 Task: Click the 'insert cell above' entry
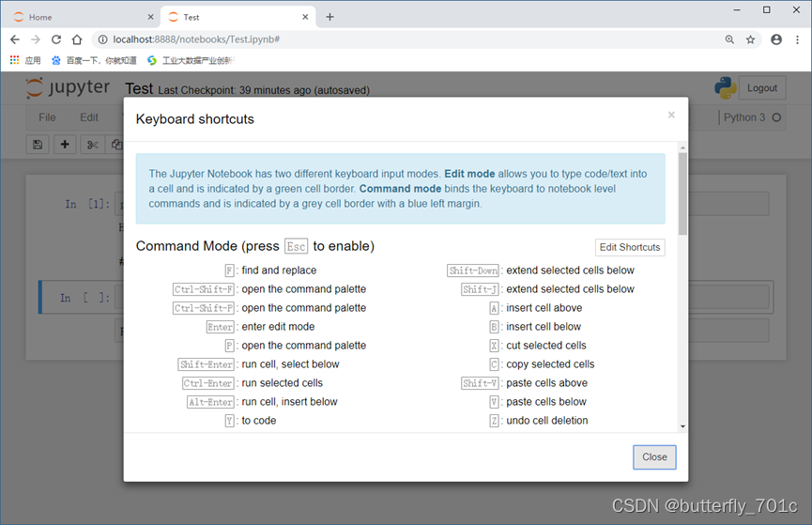(544, 308)
